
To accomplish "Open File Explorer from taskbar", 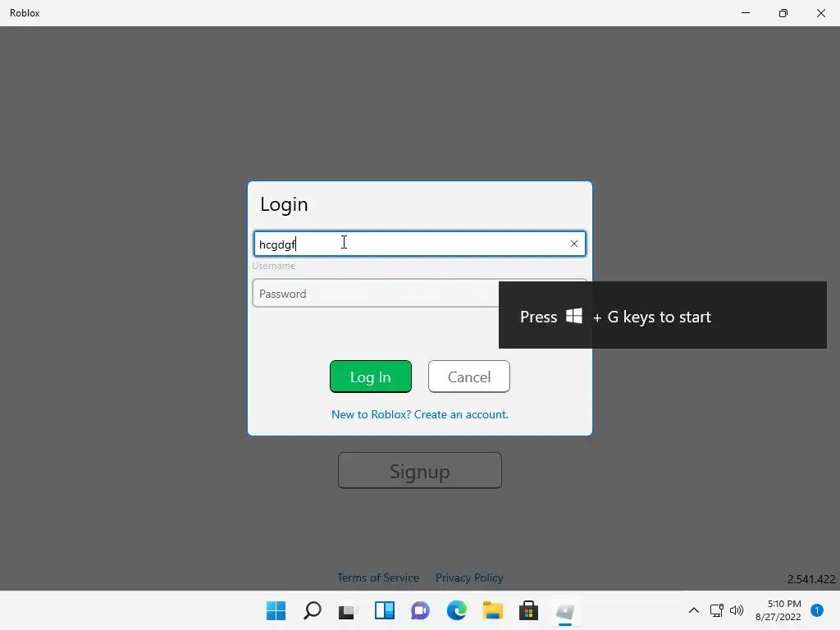I will (492, 610).
